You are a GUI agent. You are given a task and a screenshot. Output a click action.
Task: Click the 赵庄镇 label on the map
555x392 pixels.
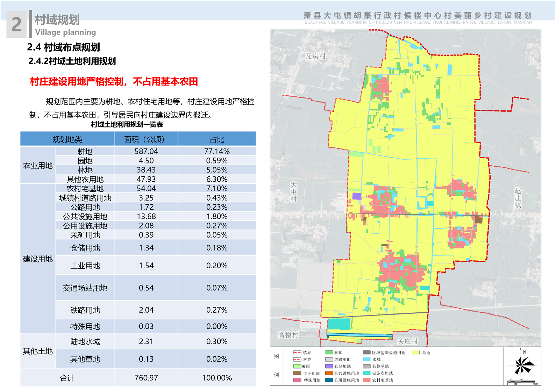click(x=518, y=198)
